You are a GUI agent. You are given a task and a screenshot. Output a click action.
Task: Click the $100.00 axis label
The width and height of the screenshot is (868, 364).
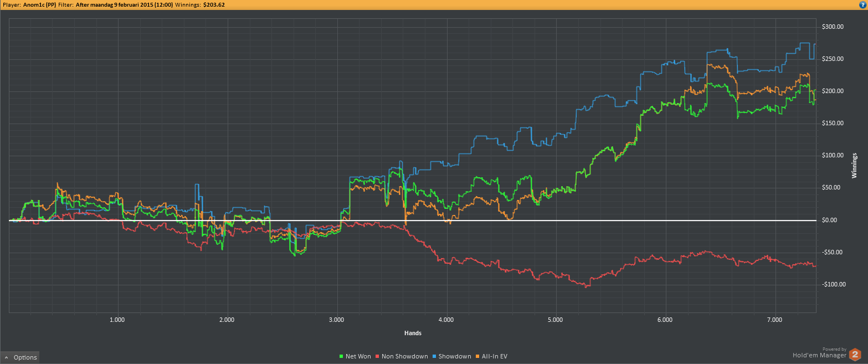(833, 156)
